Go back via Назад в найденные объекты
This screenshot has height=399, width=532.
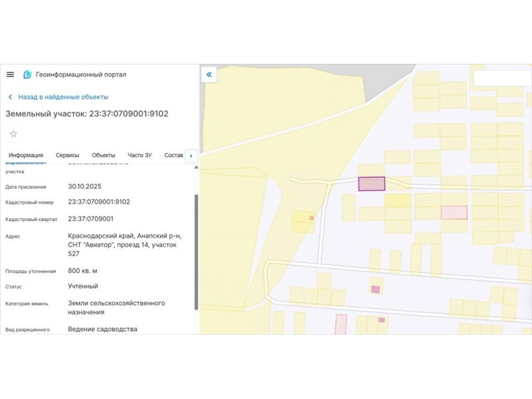click(63, 97)
